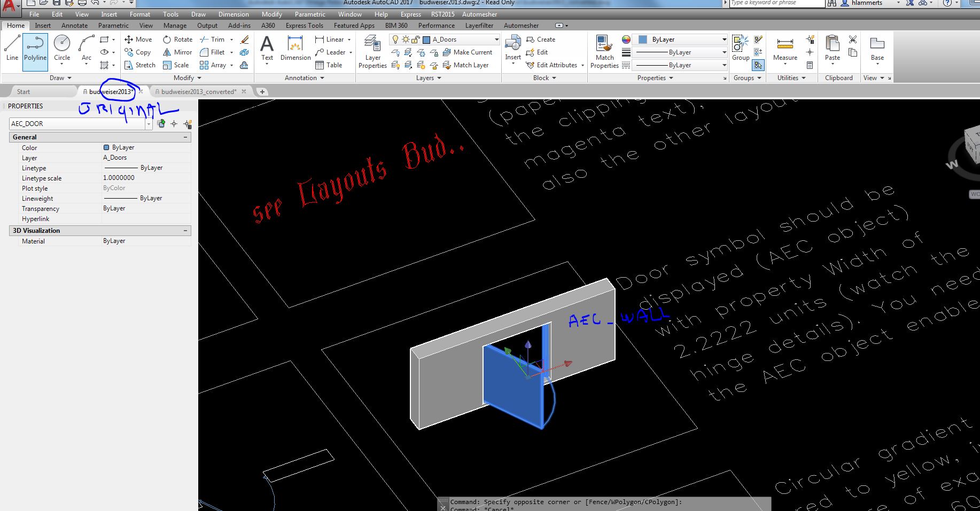
Task: Select the Line draw tool
Action: (x=12, y=49)
